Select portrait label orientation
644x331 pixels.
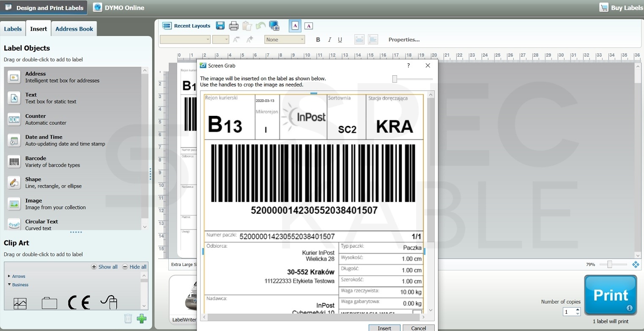pos(295,26)
